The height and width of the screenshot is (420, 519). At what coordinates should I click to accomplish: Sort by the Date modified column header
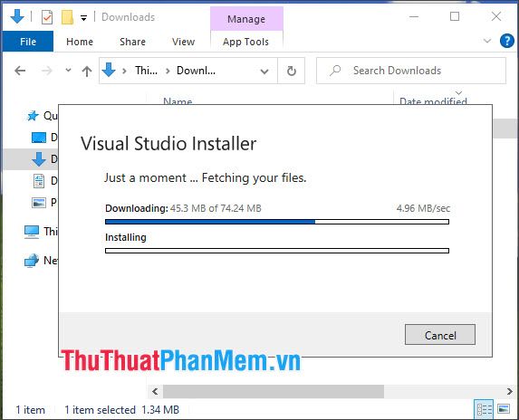tap(433, 100)
